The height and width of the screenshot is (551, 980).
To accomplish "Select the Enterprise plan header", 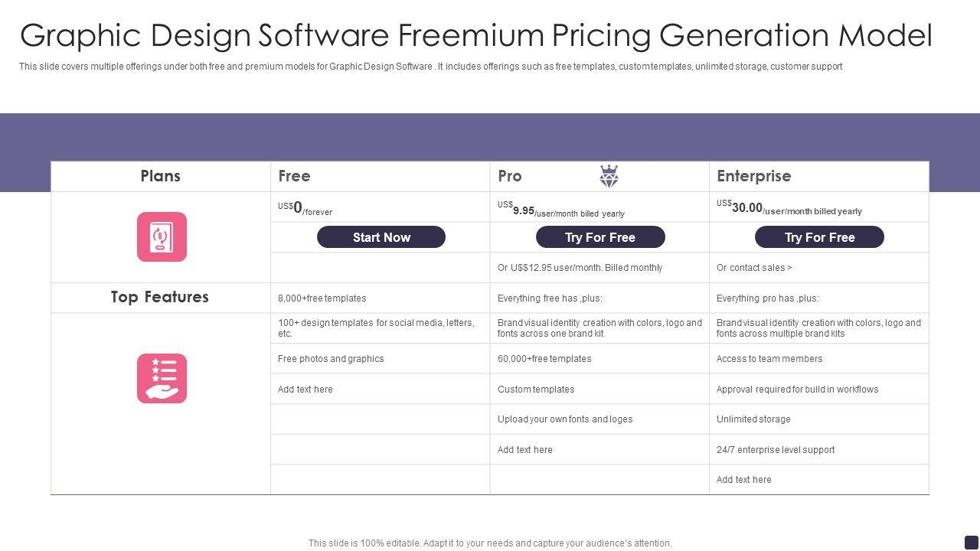I will tap(753, 176).
